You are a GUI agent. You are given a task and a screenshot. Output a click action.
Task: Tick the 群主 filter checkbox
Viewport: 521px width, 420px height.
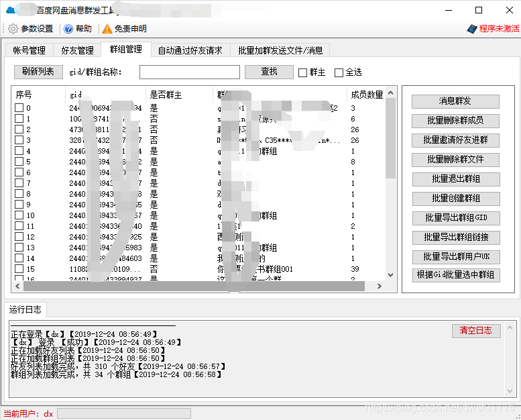tap(302, 72)
